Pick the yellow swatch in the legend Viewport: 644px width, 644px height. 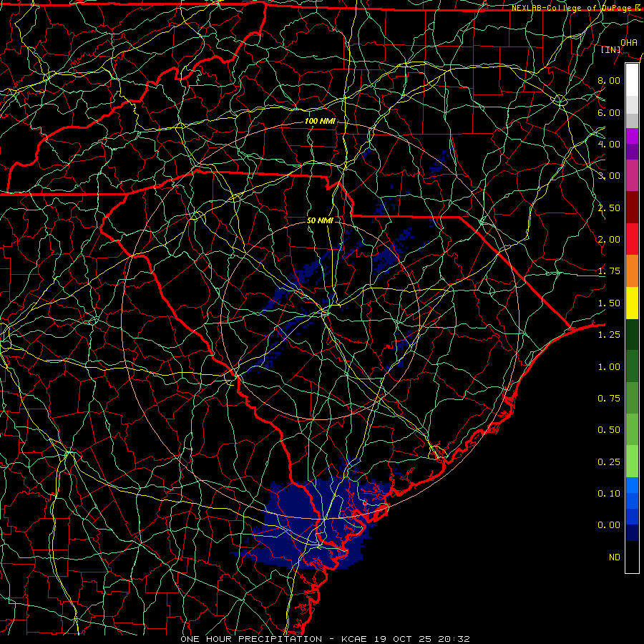[x=632, y=303]
